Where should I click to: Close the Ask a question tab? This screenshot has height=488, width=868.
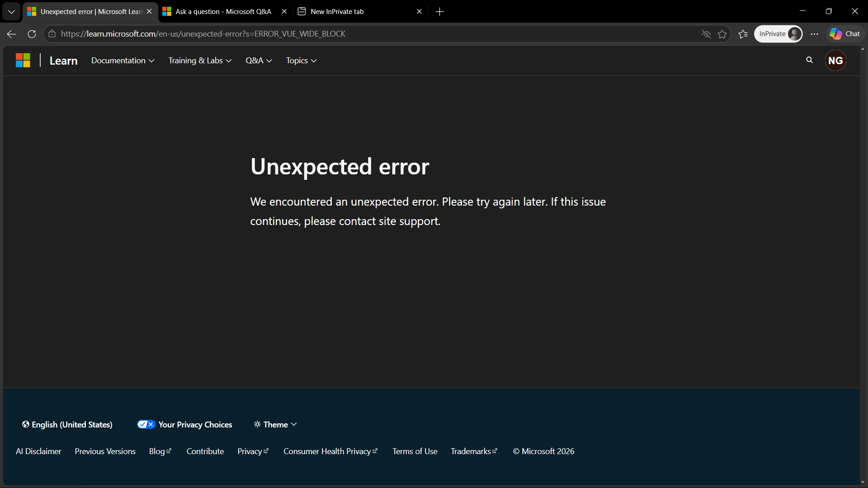click(x=284, y=12)
